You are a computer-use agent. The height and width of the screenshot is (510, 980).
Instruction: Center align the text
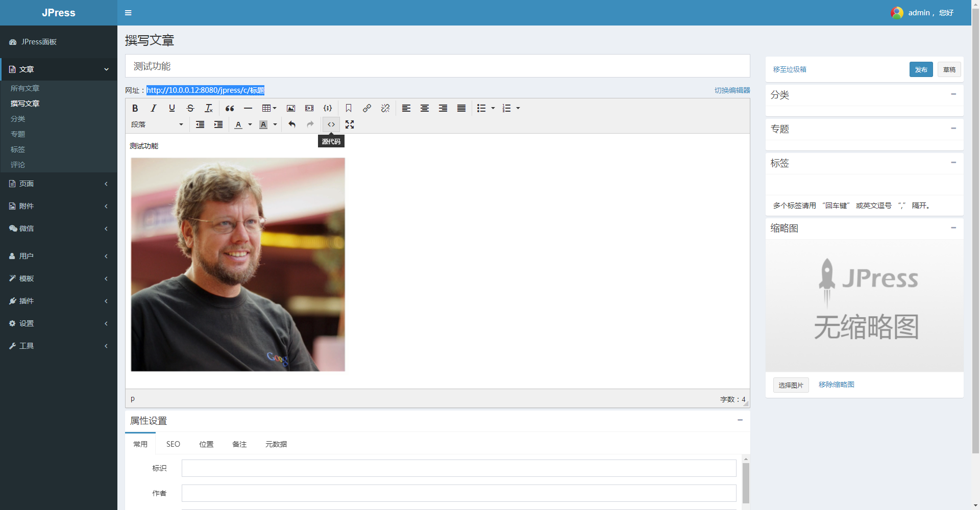(425, 108)
